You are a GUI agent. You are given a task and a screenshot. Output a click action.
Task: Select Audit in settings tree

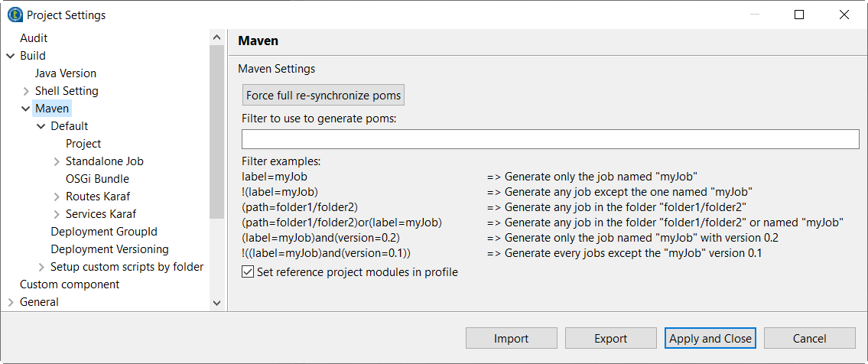coord(34,38)
